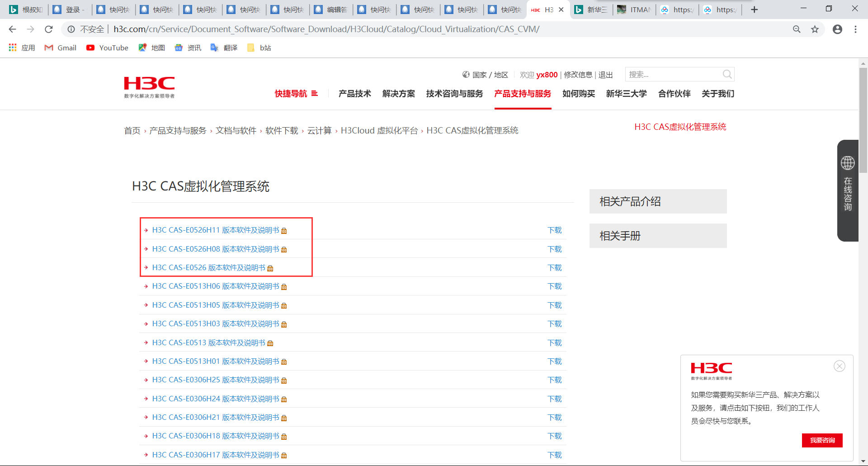Click the 修改信息 link
This screenshot has width=868, height=466.
click(578, 75)
